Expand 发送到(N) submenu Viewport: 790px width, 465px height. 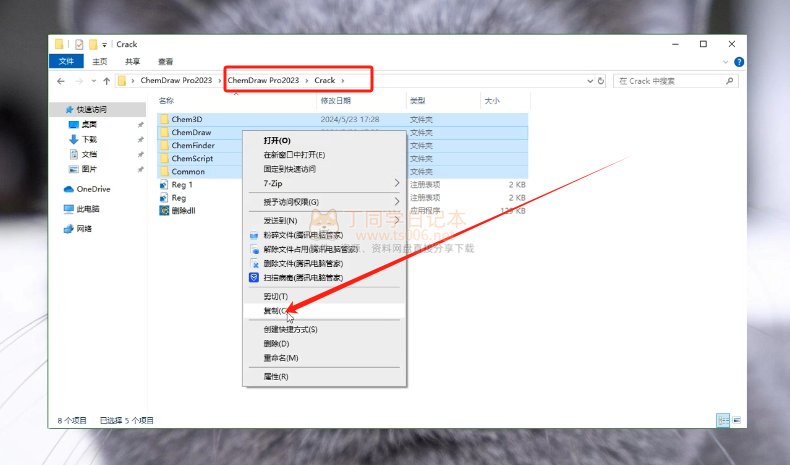324,221
